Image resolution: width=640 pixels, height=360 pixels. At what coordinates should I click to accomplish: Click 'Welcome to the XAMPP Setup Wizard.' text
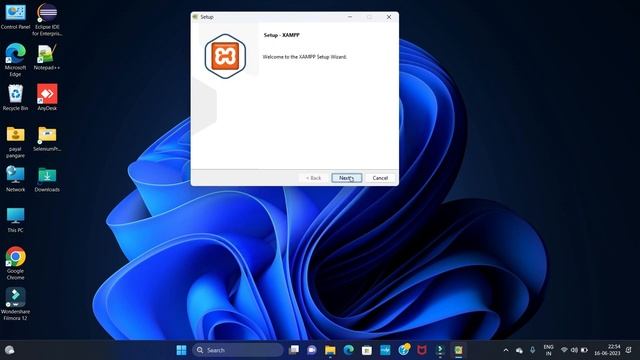[x=304, y=57]
